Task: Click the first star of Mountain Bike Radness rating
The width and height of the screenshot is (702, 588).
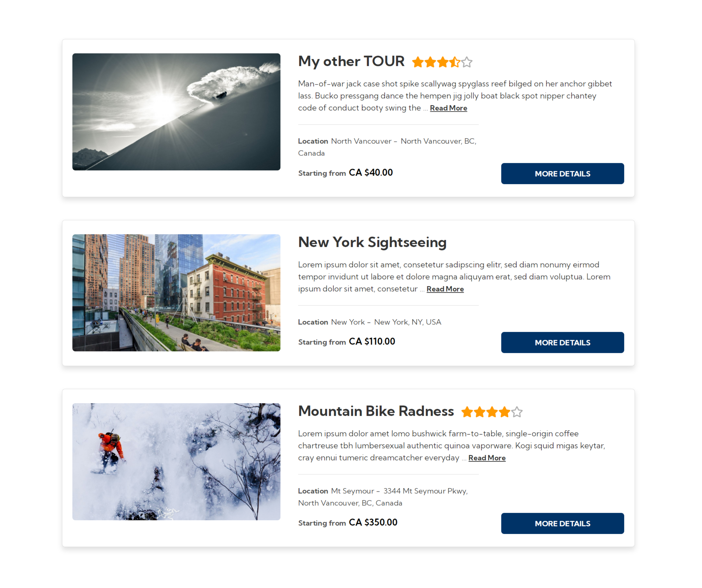Action: coord(467,412)
